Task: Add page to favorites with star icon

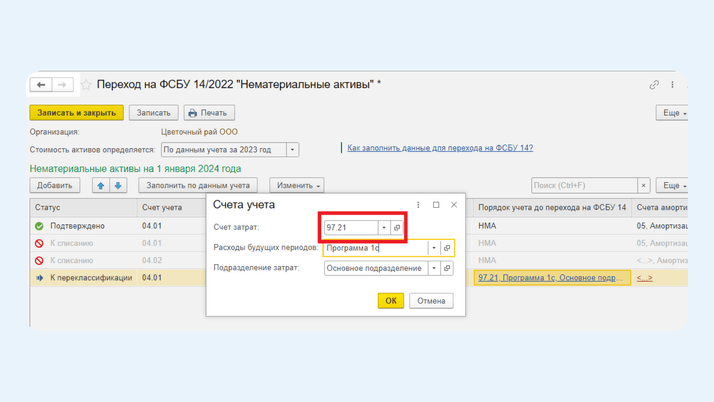Action: (x=86, y=85)
